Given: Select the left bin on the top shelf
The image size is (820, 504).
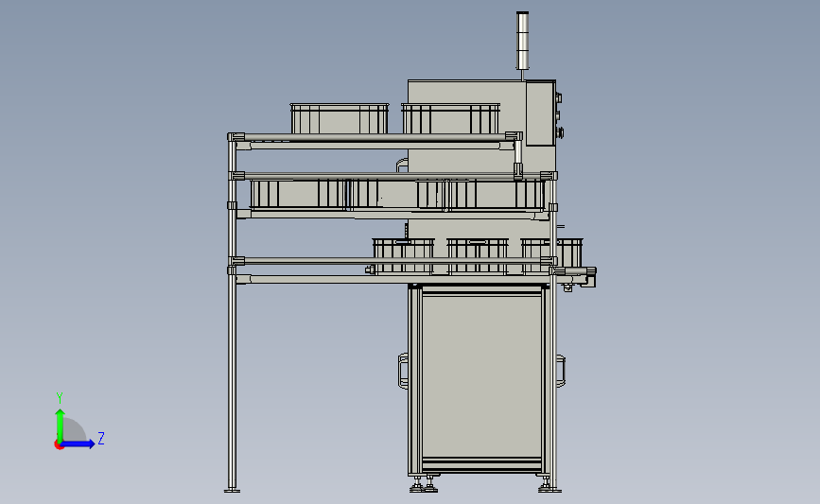Looking at the screenshot, I should point(340,118).
